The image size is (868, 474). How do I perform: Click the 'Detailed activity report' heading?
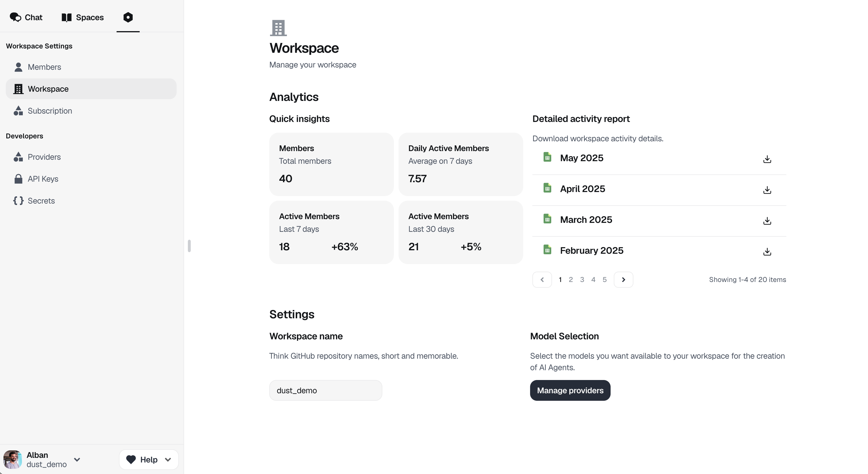click(581, 119)
